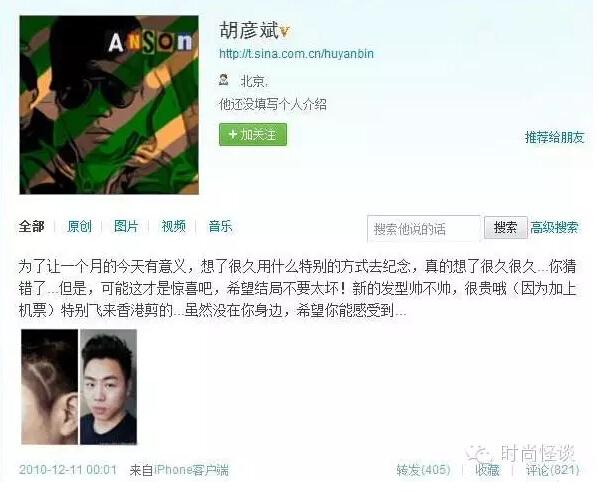Click 转发(405) to repost
The image size is (598, 492).
point(423,469)
